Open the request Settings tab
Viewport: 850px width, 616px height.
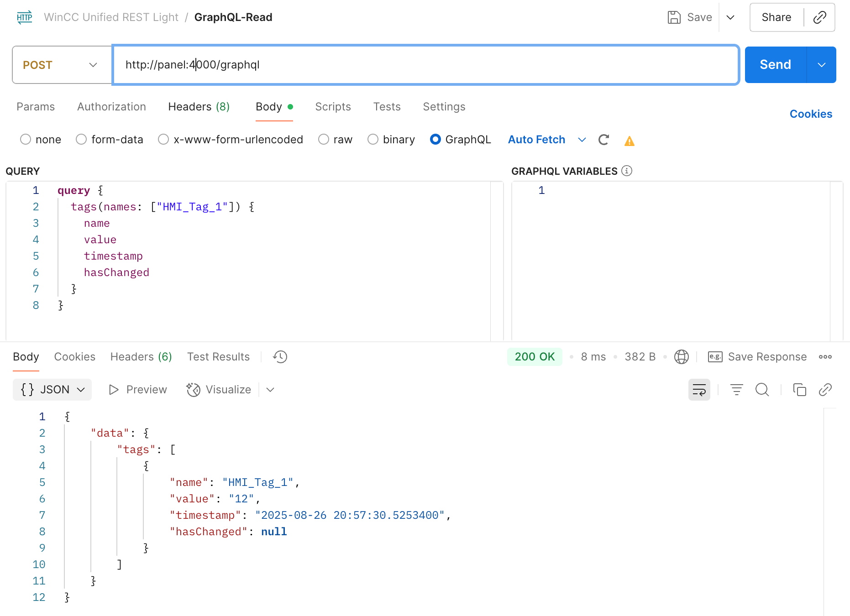(444, 107)
